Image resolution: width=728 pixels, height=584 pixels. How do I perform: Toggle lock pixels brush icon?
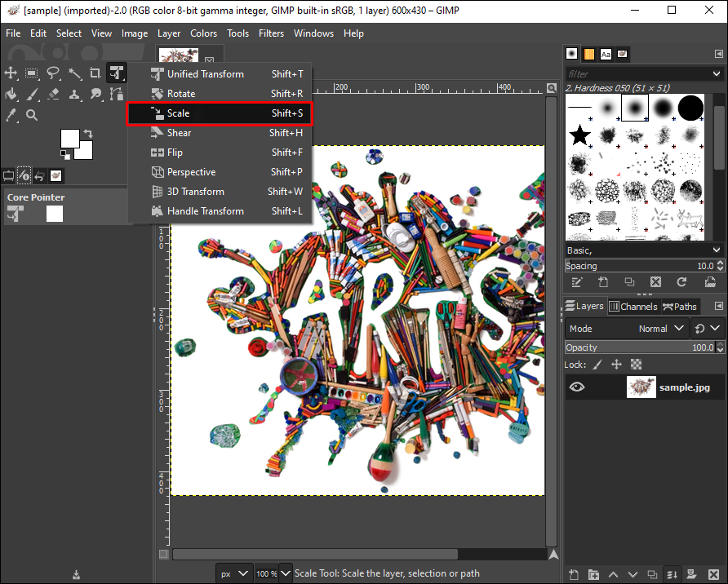coord(597,365)
